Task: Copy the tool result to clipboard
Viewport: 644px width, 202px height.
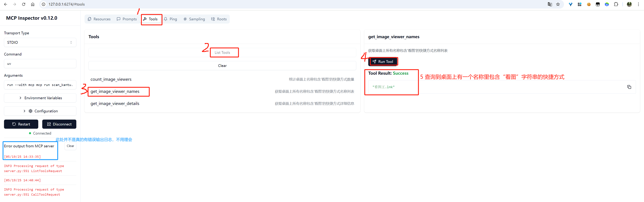Action: click(x=629, y=87)
